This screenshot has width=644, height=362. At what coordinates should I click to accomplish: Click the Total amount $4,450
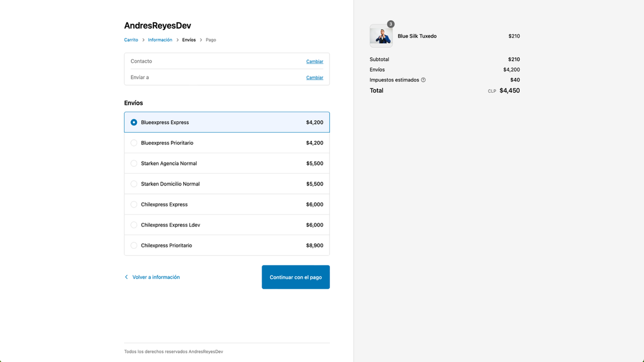(x=510, y=90)
